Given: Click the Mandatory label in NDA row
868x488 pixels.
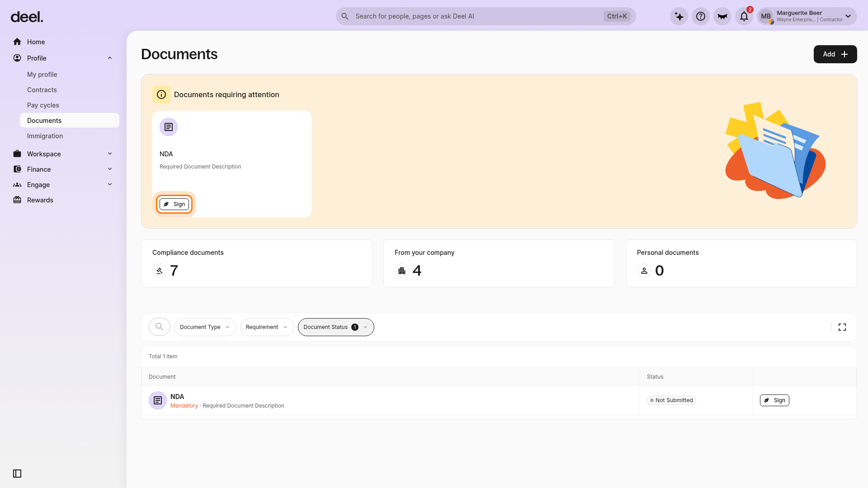Looking at the screenshot, I should (184, 406).
